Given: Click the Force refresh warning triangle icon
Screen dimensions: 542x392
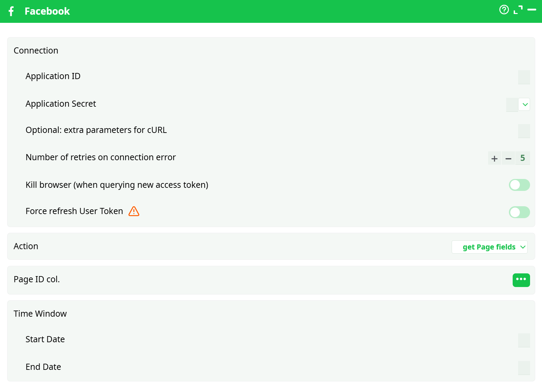Looking at the screenshot, I should tap(134, 211).
